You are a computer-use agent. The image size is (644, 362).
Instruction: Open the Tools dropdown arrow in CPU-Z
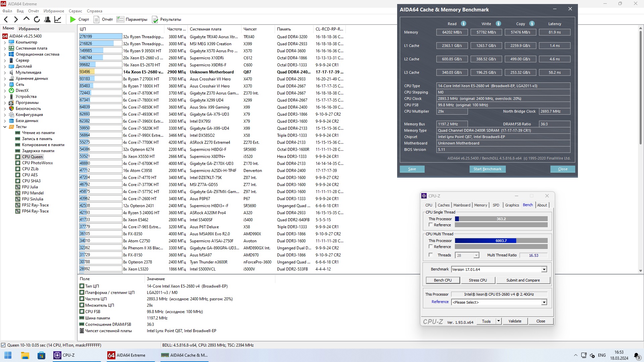pyautogui.click(x=498, y=321)
